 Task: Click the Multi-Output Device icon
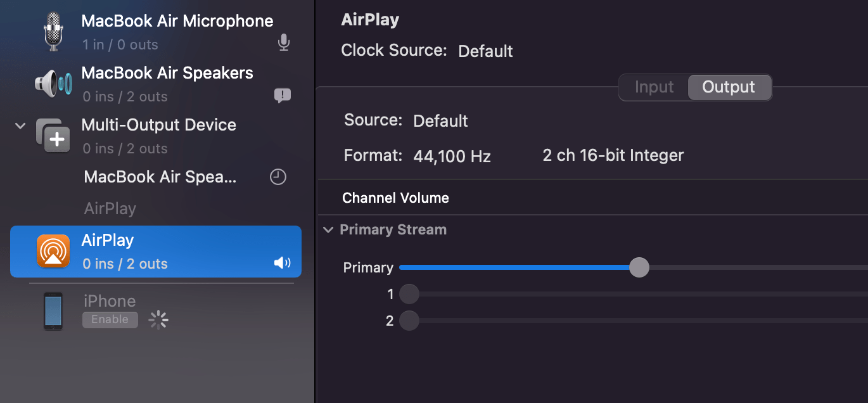(54, 135)
